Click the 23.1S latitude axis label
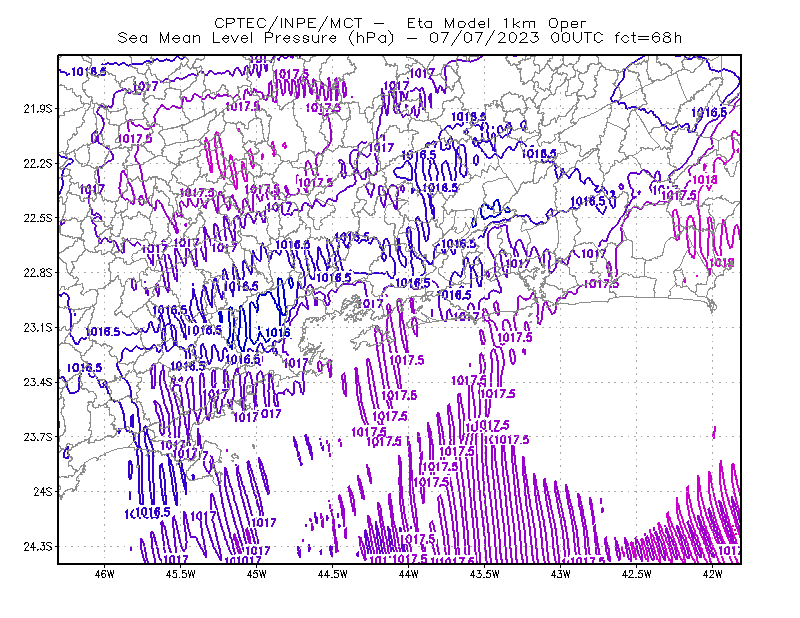The height and width of the screenshot is (618, 800). point(38,327)
